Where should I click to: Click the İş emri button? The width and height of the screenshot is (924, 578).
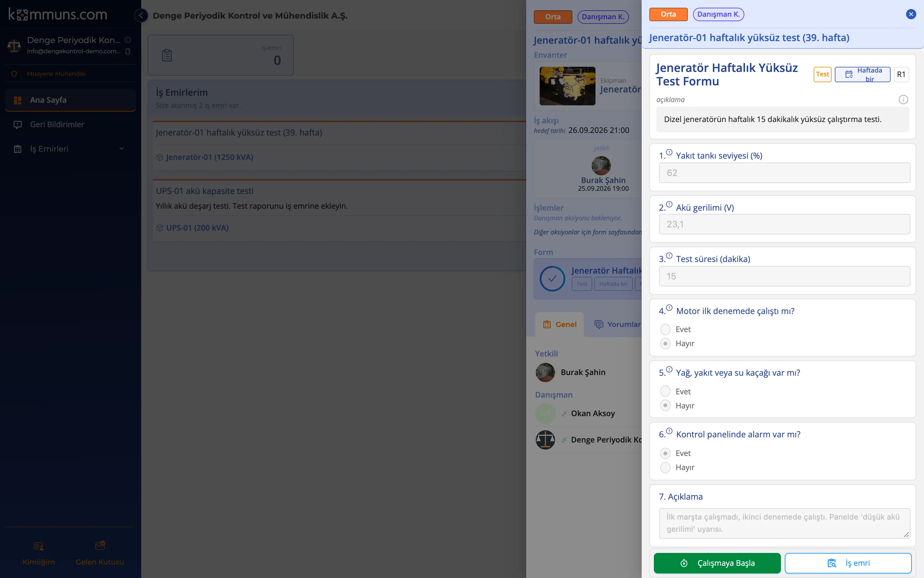click(848, 563)
